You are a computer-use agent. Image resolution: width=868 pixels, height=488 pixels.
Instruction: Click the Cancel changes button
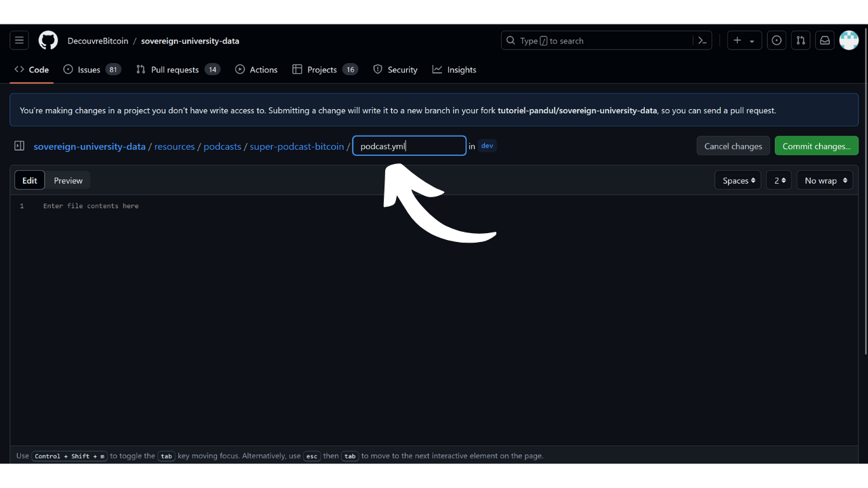pos(733,146)
